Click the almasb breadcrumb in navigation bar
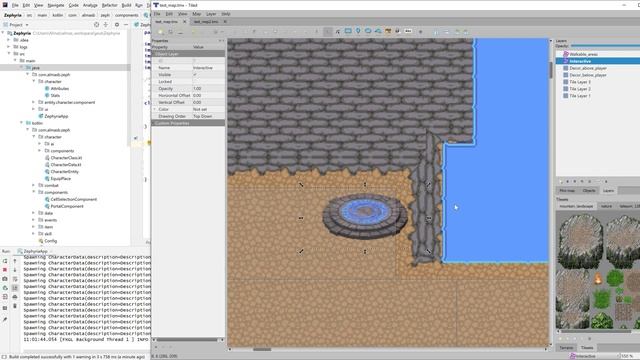 (89, 15)
